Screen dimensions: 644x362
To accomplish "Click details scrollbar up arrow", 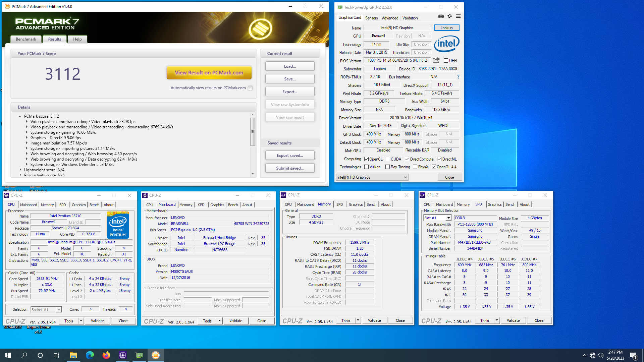I will [x=253, y=115].
